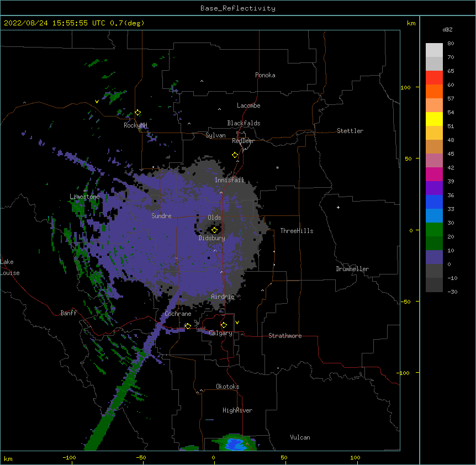Click the Lacombe town label
Screen dimensions: 476x465
(248, 105)
